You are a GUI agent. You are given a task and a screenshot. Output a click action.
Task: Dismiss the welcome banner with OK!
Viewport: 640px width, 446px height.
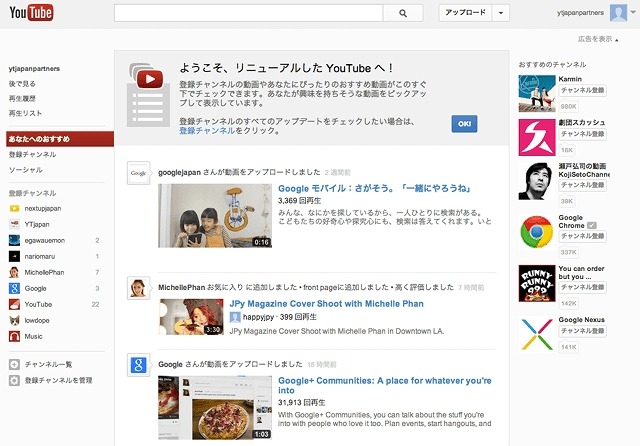tap(464, 124)
